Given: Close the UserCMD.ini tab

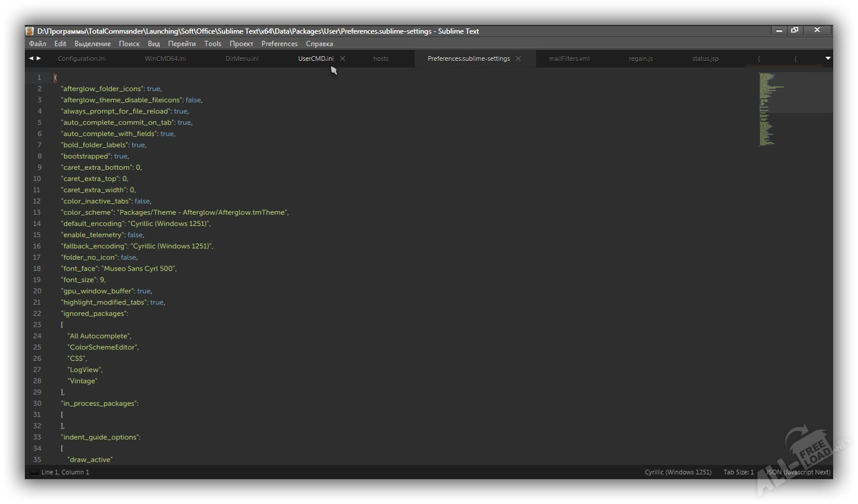Looking at the screenshot, I should (343, 59).
